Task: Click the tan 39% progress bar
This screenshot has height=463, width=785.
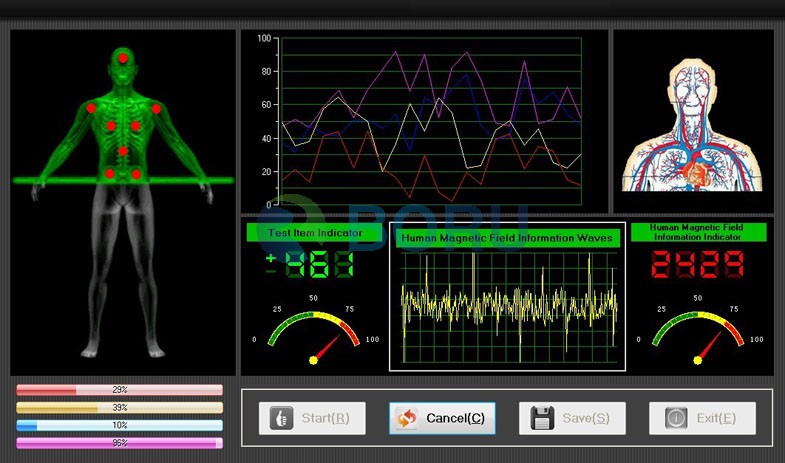Action: click(119, 408)
